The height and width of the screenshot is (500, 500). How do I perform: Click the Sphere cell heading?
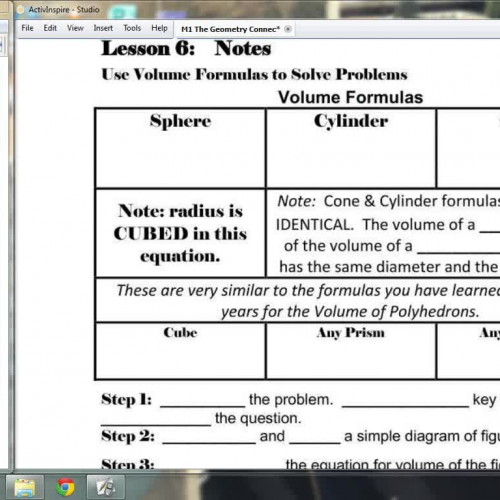pyautogui.click(x=180, y=121)
